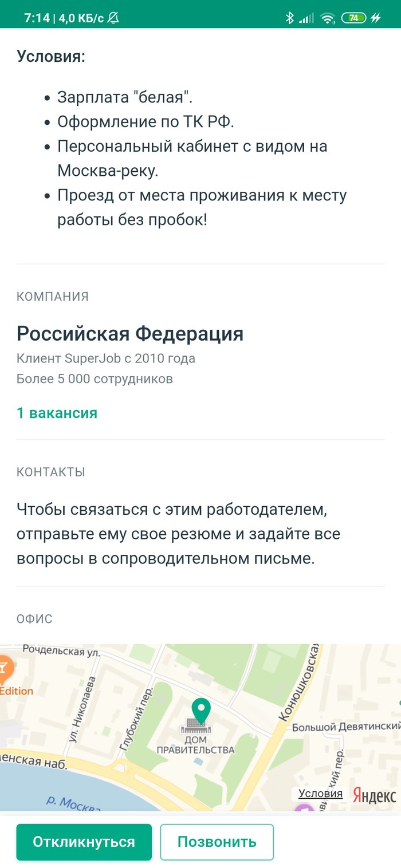Tap the Рочдельская ул. label on map
The height and width of the screenshot is (868, 401).
point(61,651)
